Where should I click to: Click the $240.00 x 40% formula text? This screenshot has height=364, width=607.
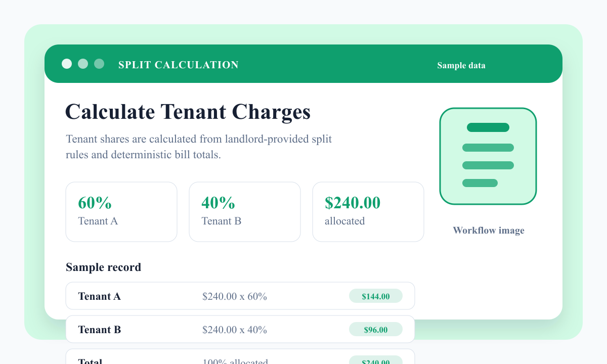pyautogui.click(x=235, y=330)
